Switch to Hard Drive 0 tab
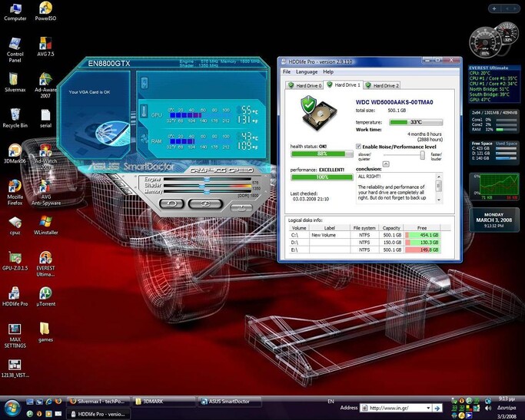 (x=304, y=85)
